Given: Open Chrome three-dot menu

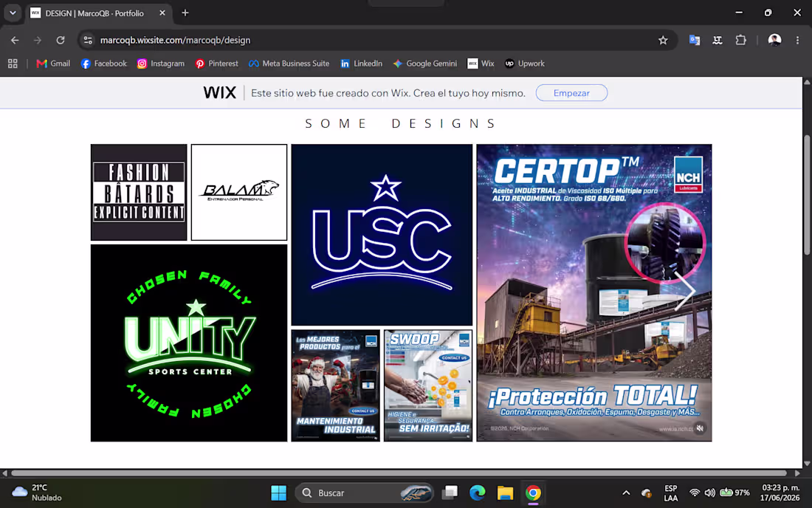Looking at the screenshot, I should 797,40.
